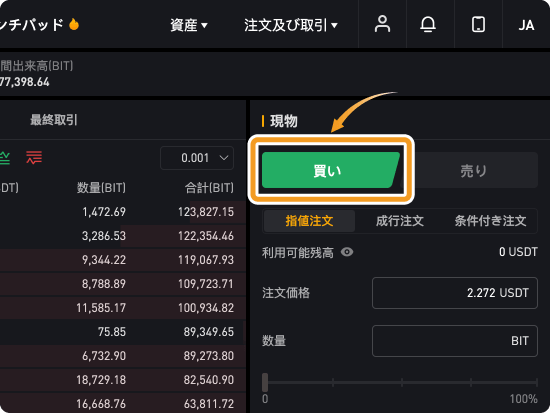Click quantity value 11,585.17
The height and width of the screenshot is (413, 550).
coord(101,308)
